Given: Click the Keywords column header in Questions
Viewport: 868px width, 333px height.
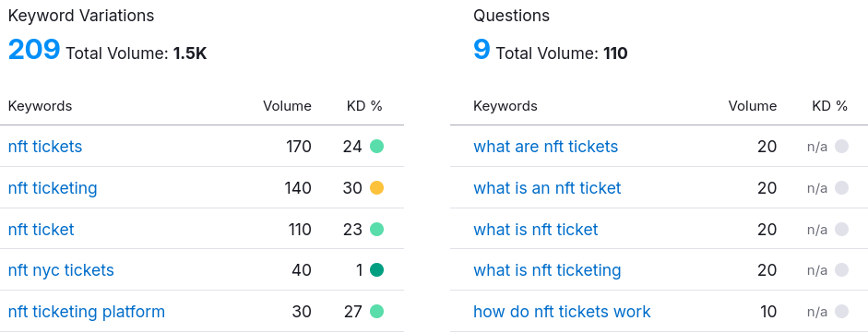Looking at the screenshot, I should tap(505, 106).
